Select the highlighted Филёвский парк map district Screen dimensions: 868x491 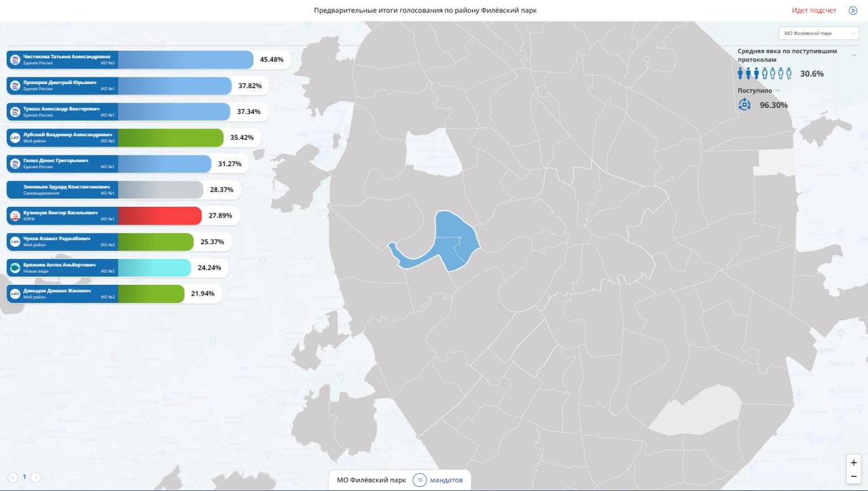(x=451, y=241)
